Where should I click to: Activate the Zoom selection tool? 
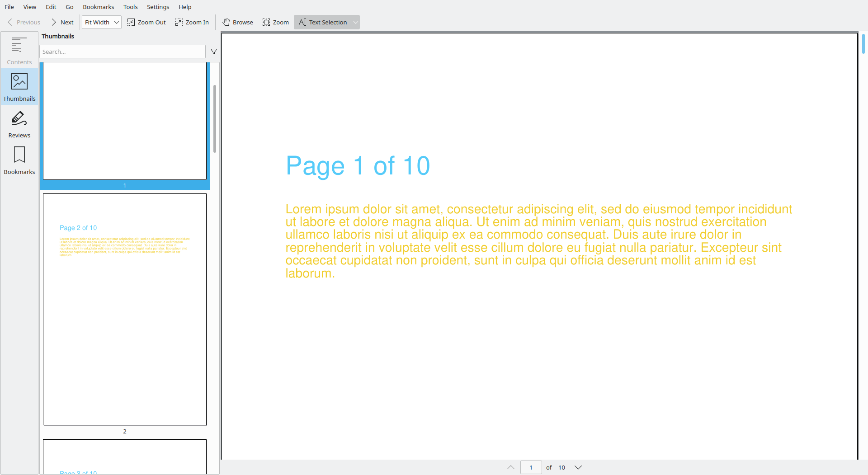pyautogui.click(x=276, y=22)
